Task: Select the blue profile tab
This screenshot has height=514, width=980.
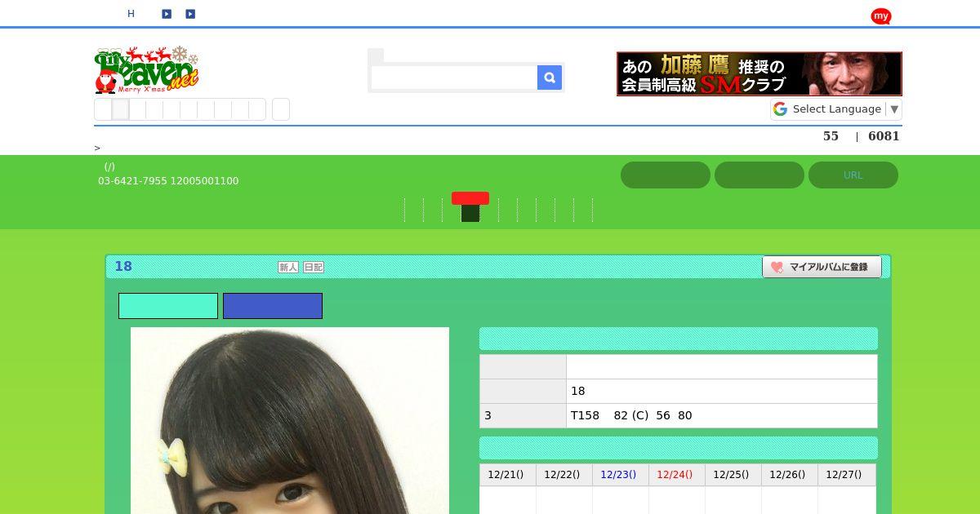Action: tap(273, 306)
